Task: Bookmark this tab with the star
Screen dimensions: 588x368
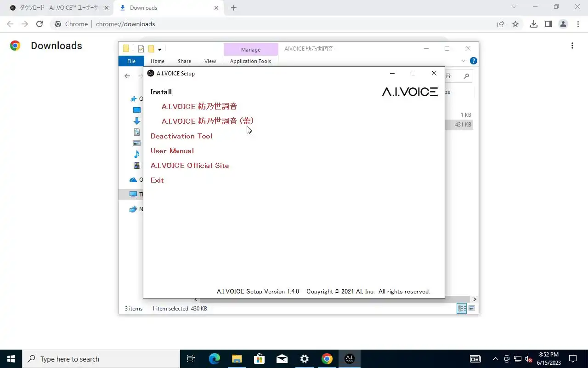Action: click(515, 24)
